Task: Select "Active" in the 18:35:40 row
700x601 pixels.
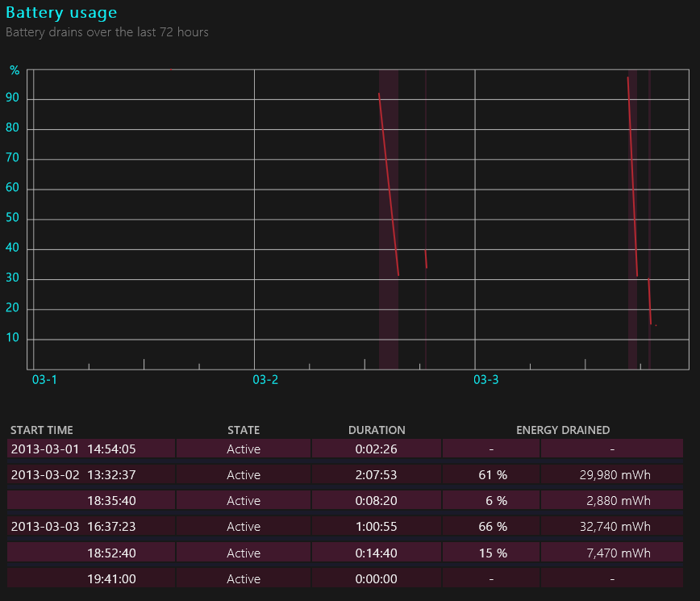Action: [244, 500]
